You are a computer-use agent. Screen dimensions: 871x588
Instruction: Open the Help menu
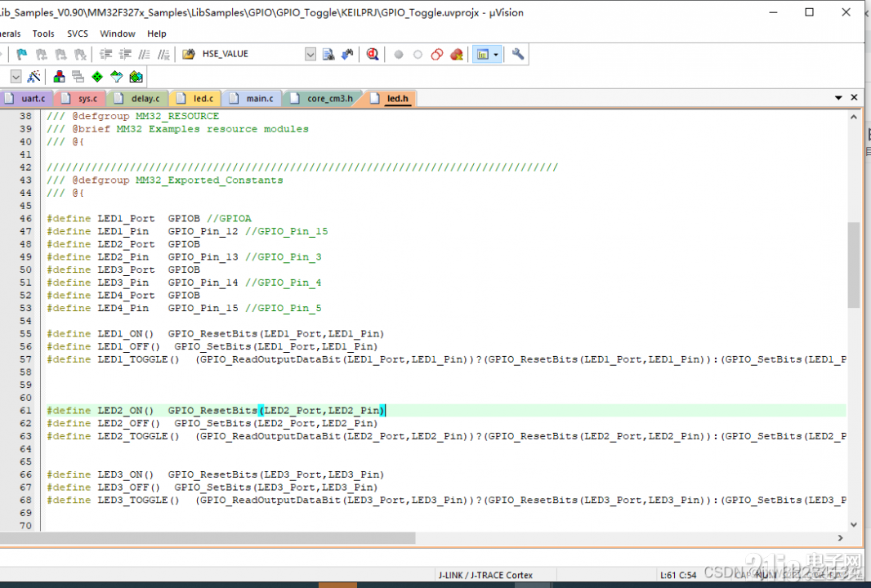(x=157, y=33)
